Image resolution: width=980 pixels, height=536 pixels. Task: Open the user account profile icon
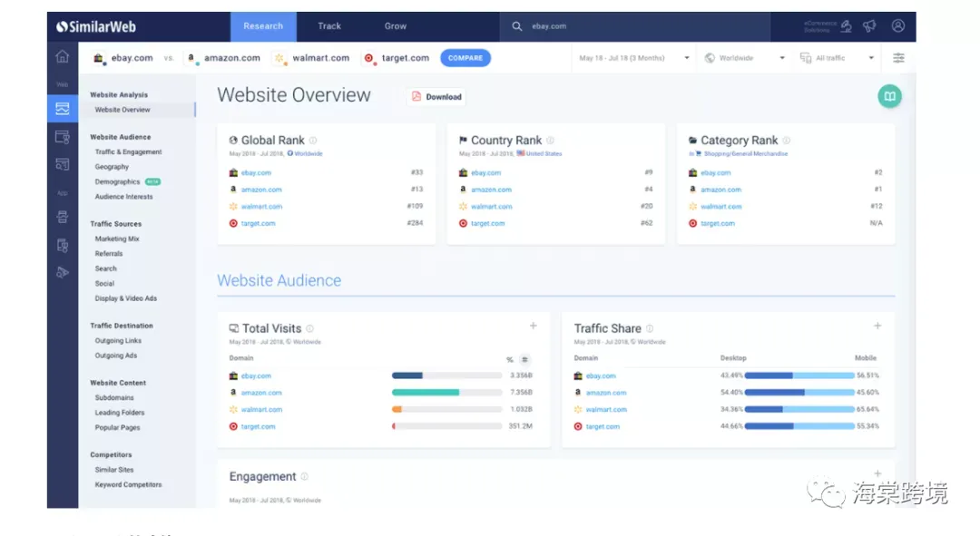tap(897, 26)
